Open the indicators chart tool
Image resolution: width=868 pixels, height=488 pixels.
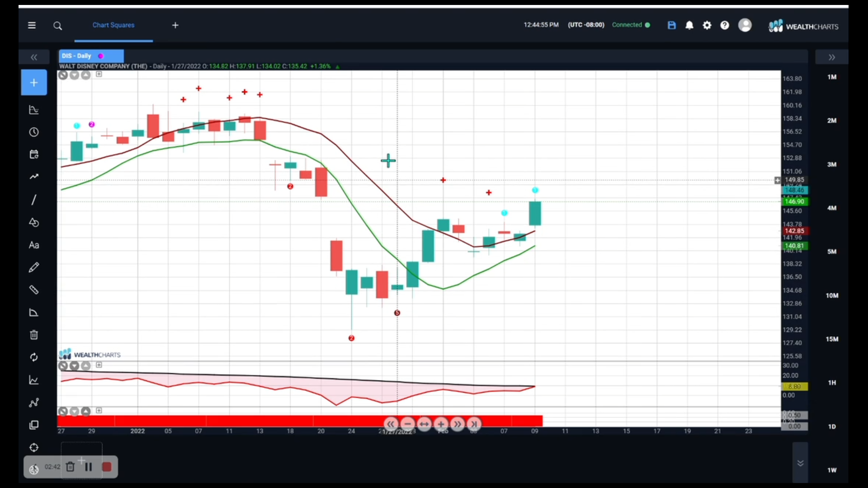[x=34, y=110]
